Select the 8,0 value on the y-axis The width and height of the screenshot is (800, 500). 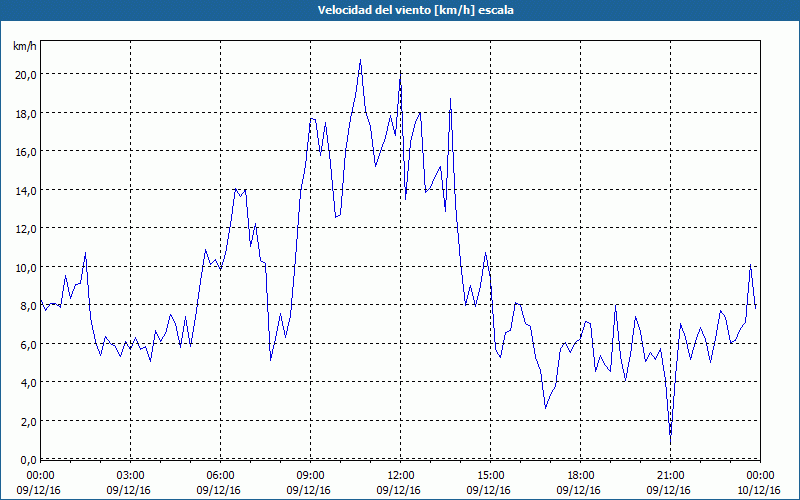[28, 306]
